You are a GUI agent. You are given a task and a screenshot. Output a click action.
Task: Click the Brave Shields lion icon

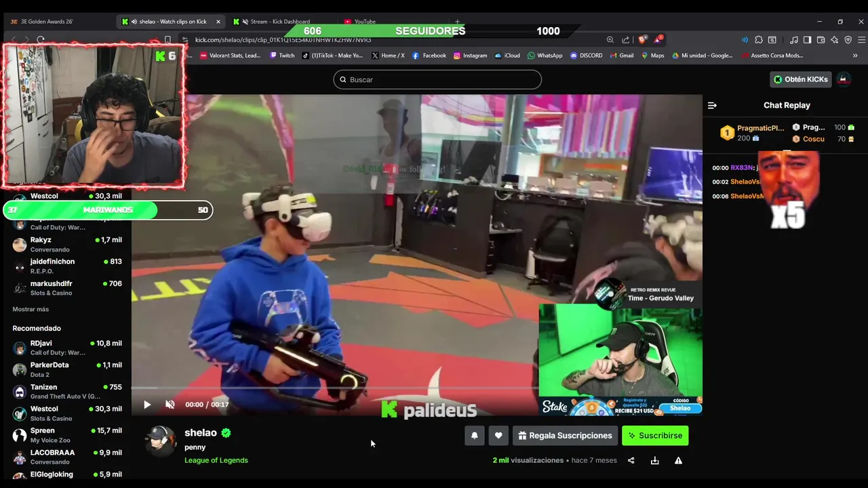pyautogui.click(x=642, y=40)
